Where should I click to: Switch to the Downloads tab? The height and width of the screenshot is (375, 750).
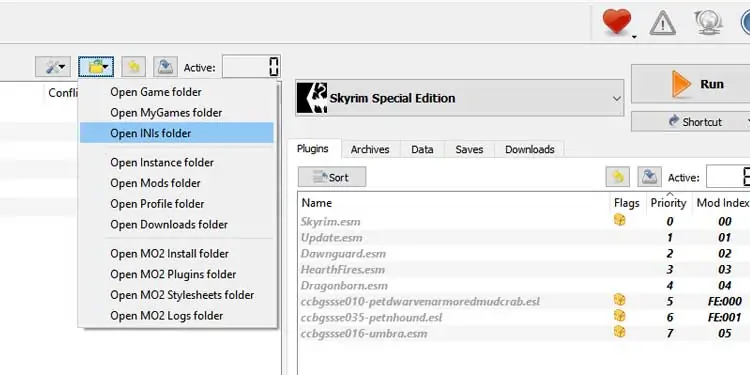529,150
